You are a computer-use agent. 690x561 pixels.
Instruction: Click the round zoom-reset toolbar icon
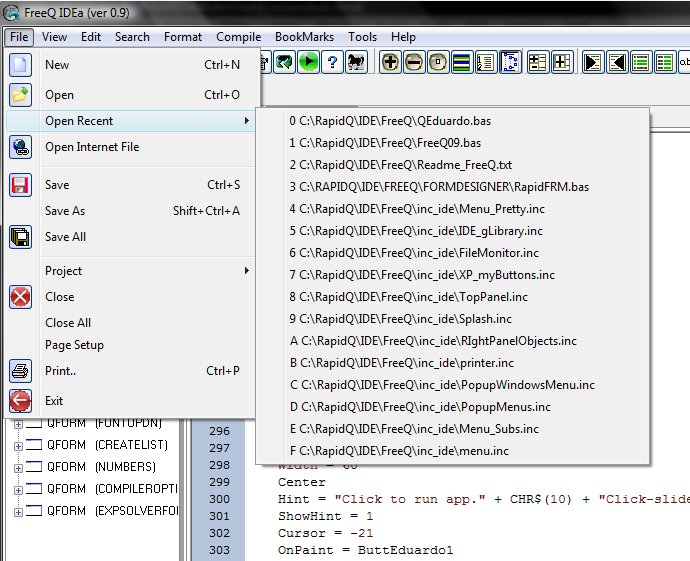438,62
